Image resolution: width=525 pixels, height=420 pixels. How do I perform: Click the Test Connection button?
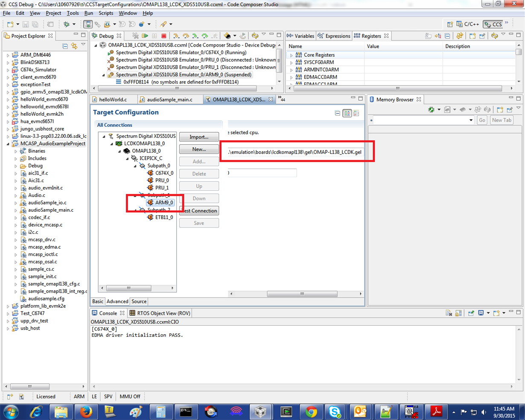pos(199,211)
